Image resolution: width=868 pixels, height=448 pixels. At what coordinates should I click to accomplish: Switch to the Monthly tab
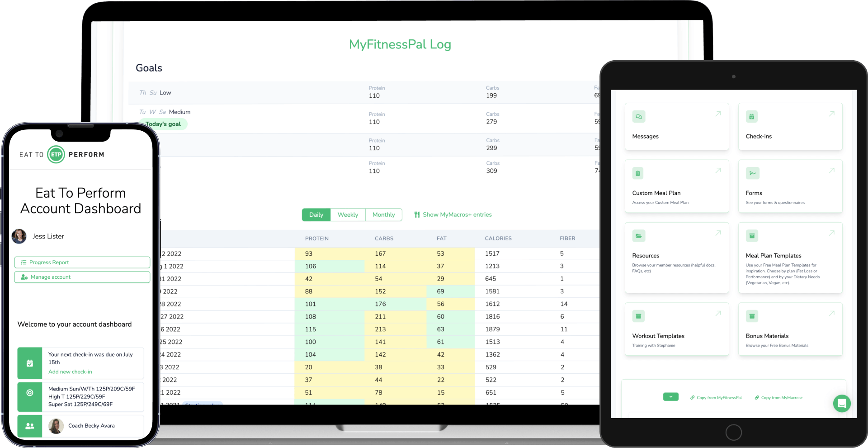pyautogui.click(x=383, y=215)
